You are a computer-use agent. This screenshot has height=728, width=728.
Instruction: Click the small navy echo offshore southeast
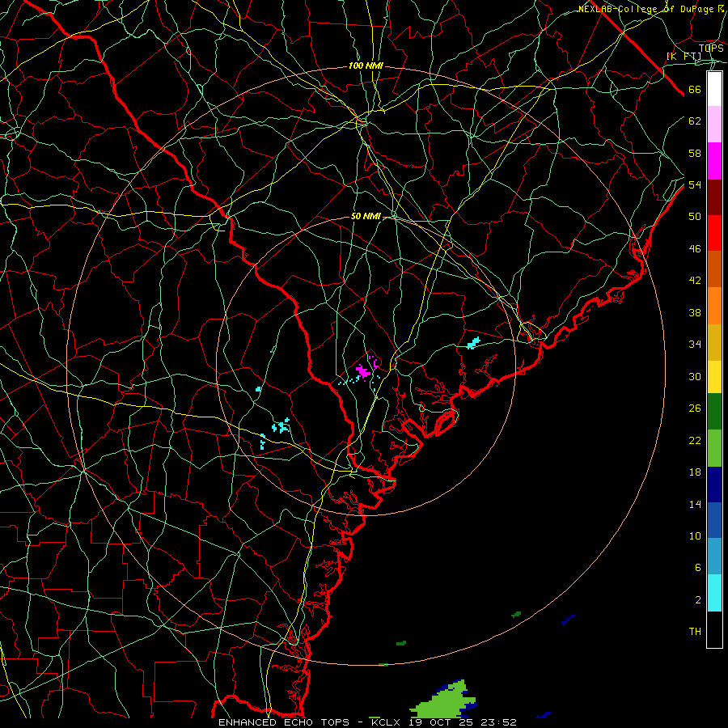coord(569,620)
